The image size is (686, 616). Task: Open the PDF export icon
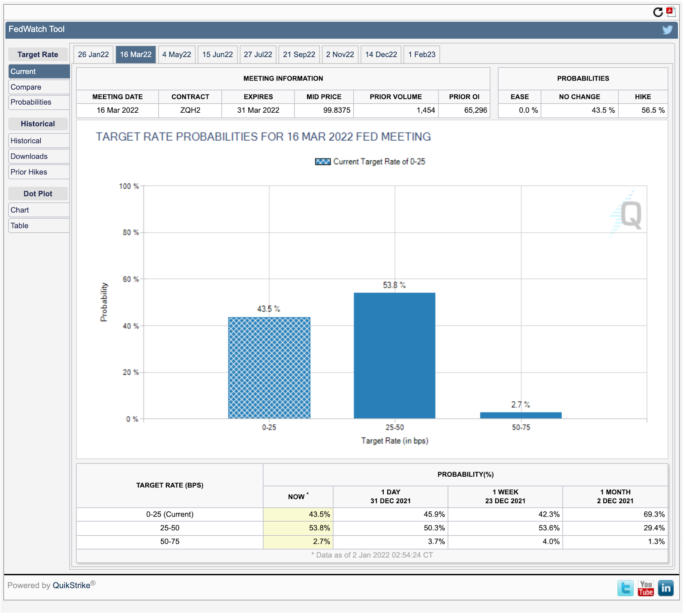pos(671,11)
